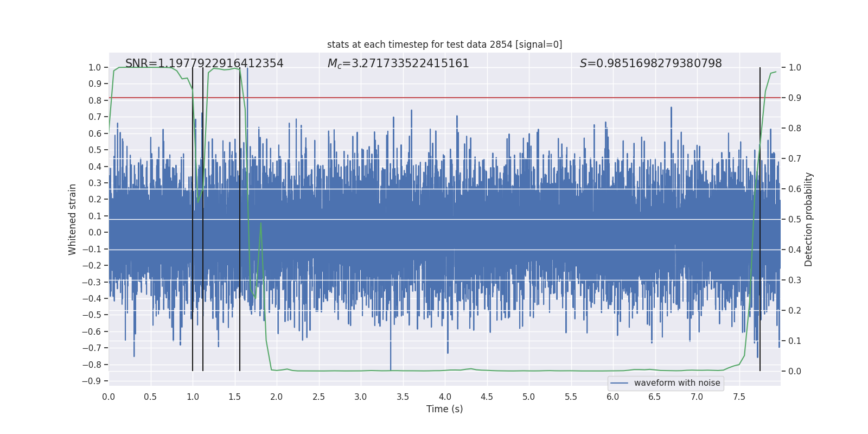Click the −0.1 Whitened strain tick label
868x434 pixels.
(92, 249)
